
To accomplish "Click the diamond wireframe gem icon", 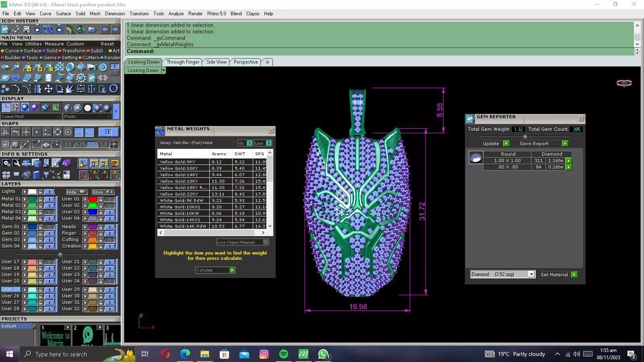I will click(16, 78).
